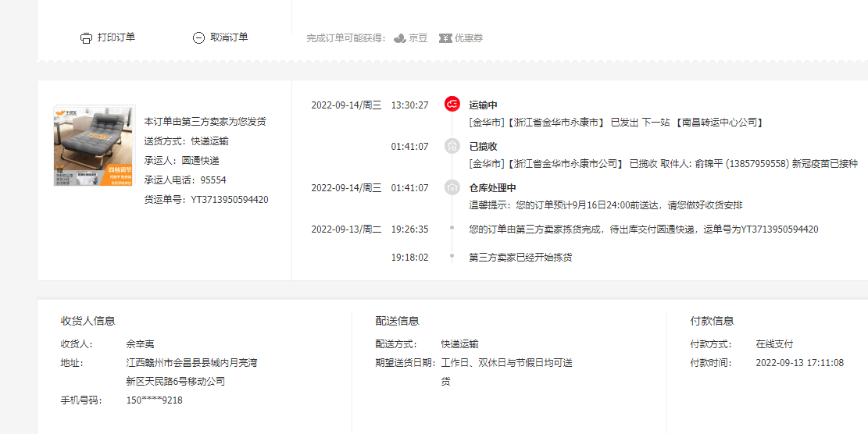868x434 pixels.
Task: Click the 打印订单 link text
Action: coord(116,37)
